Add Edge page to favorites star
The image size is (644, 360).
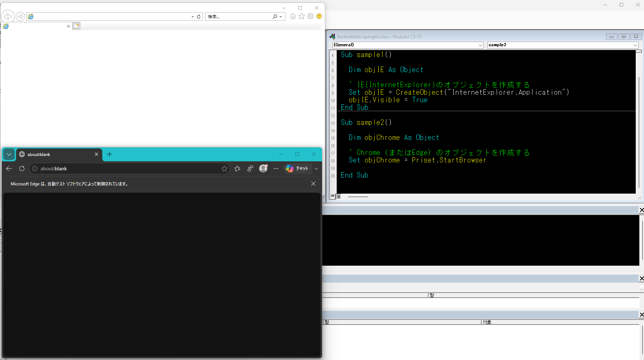coord(224,169)
